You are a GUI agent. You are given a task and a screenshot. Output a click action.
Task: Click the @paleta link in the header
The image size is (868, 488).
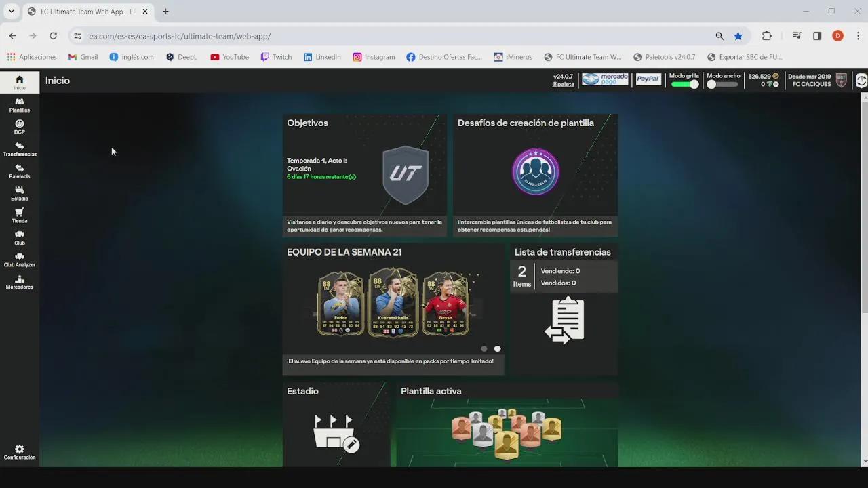click(563, 85)
